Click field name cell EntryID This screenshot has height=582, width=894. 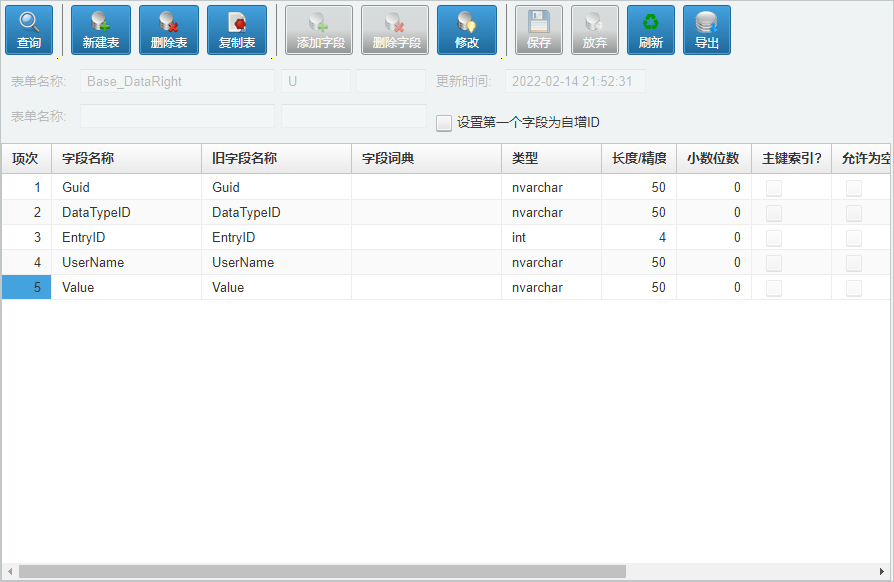[127, 237]
